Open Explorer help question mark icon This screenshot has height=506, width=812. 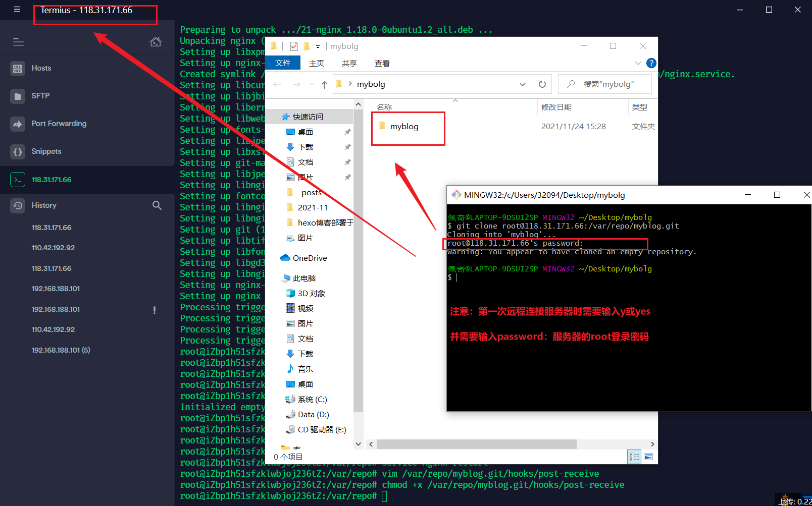click(651, 63)
